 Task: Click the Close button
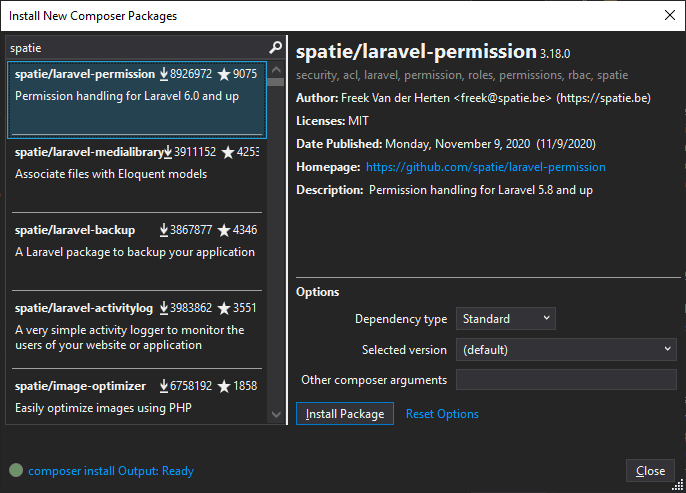point(650,471)
